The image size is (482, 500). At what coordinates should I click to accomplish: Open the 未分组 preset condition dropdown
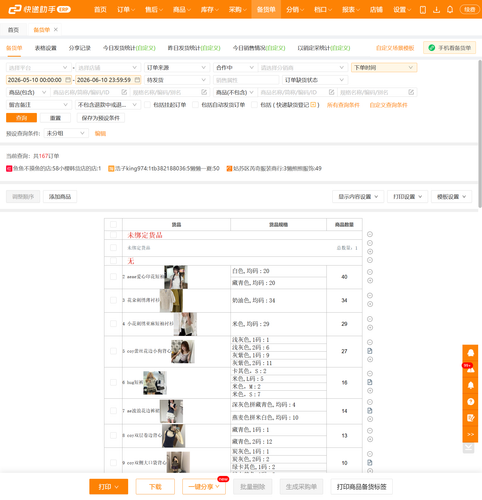[x=66, y=133]
